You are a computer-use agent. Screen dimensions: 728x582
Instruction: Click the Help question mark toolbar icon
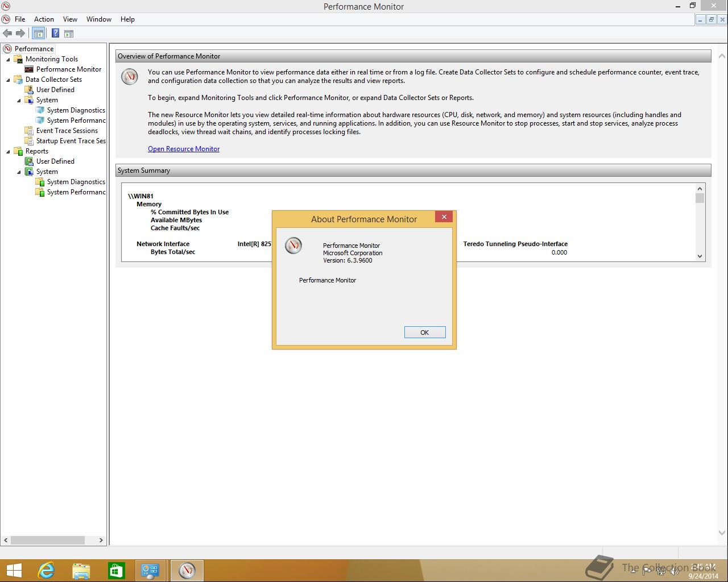coord(55,34)
